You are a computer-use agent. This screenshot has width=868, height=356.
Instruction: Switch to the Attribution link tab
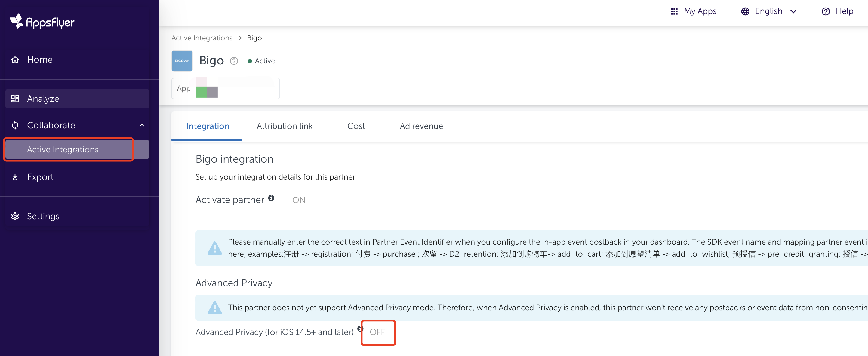pyautogui.click(x=285, y=126)
